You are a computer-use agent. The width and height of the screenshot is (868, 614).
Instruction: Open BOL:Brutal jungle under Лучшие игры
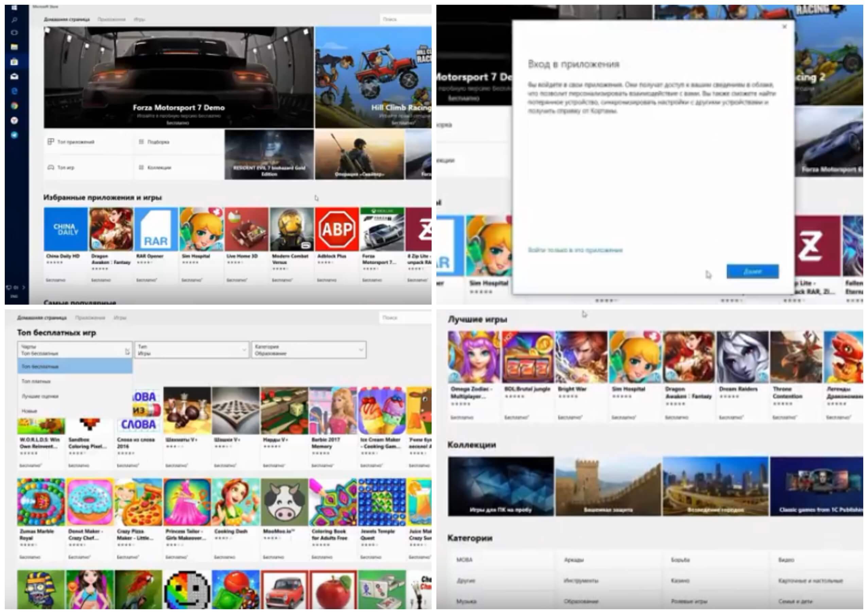(528, 376)
